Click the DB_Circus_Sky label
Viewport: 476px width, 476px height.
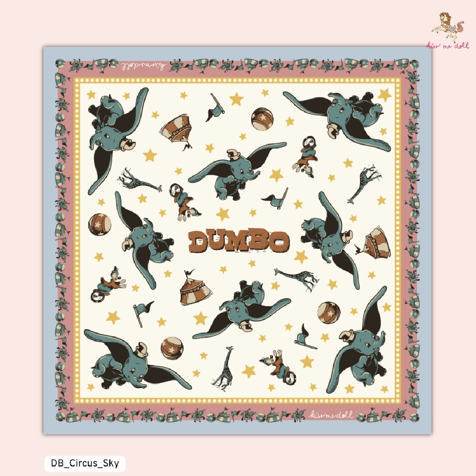[85, 463]
